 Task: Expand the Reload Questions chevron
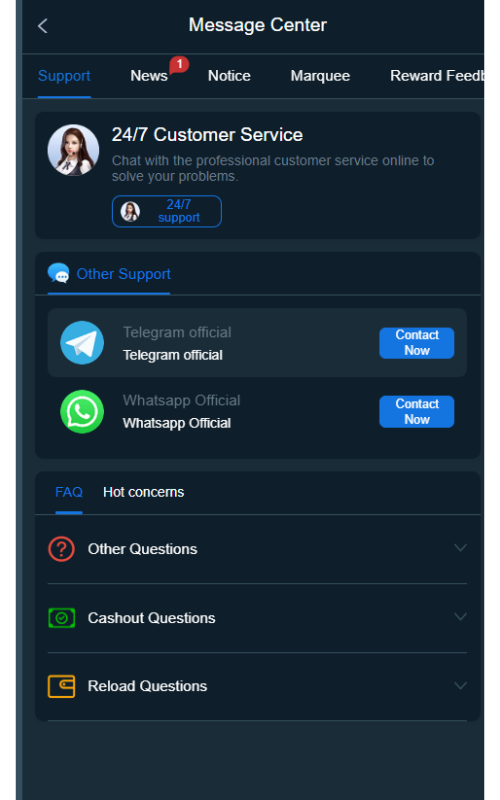[460, 686]
